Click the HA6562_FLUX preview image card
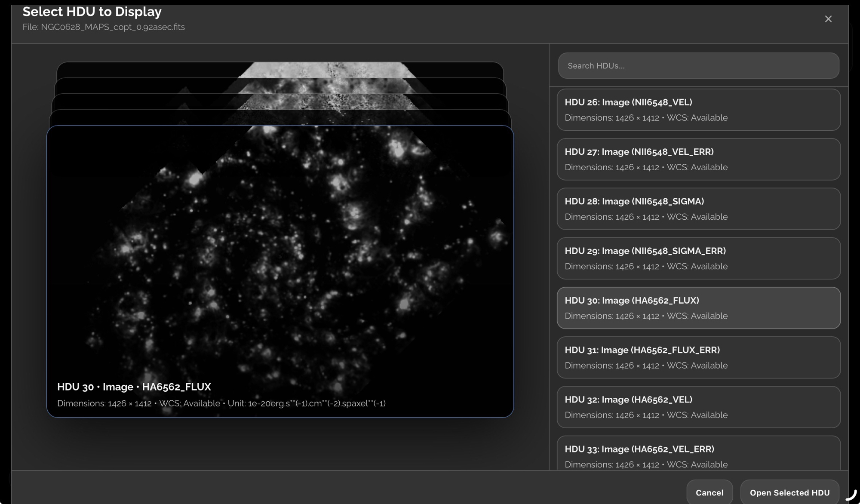Image resolution: width=860 pixels, height=504 pixels. 280,258
